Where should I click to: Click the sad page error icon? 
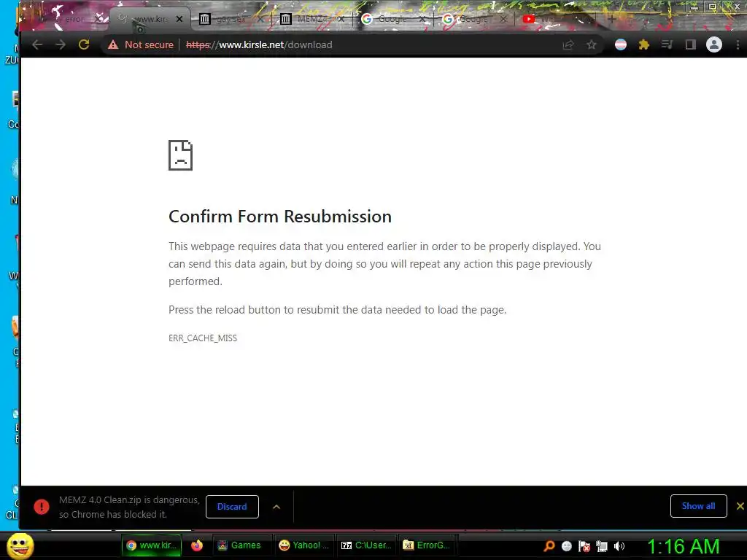point(181,155)
